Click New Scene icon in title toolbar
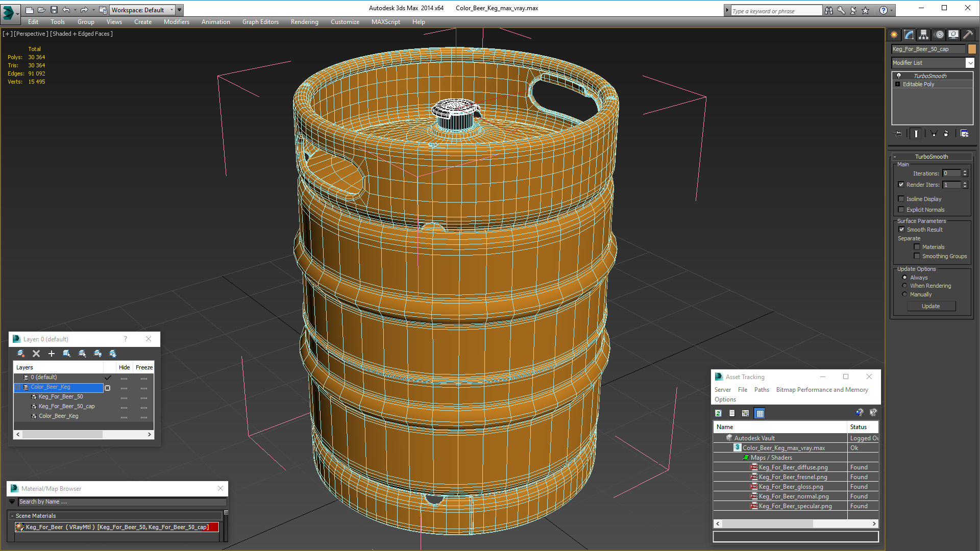This screenshot has width=980, height=551. point(29,10)
